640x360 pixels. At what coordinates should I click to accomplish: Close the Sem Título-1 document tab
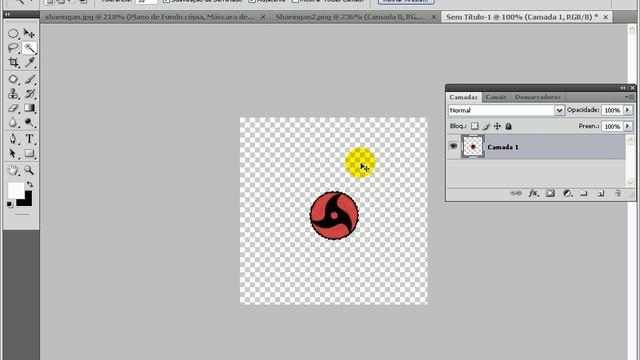[606, 17]
